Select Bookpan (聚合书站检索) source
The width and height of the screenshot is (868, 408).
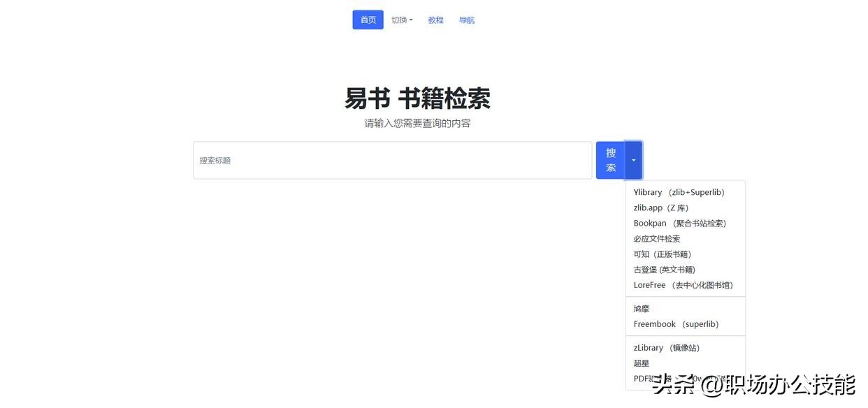[x=679, y=224]
